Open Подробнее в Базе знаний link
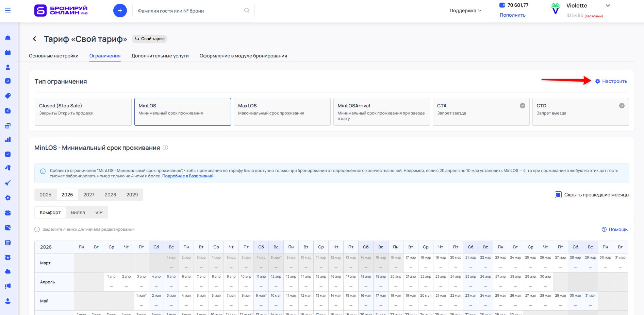The width and height of the screenshot is (644, 315). (x=188, y=176)
